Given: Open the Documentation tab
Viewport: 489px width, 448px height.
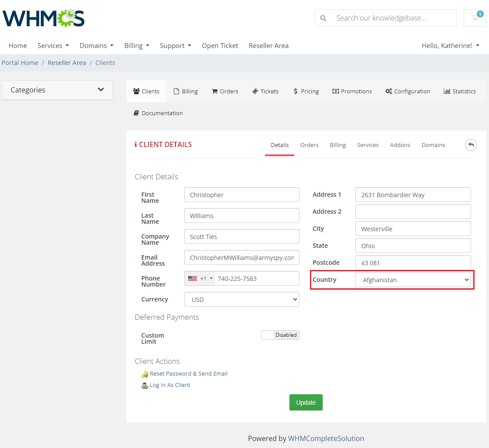Looking at the screenshot, I should click(x=158, y=113).
